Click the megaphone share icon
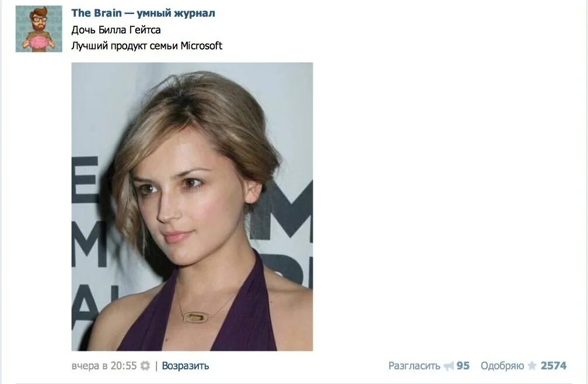 pyautogui.click(x=449, y=366)
